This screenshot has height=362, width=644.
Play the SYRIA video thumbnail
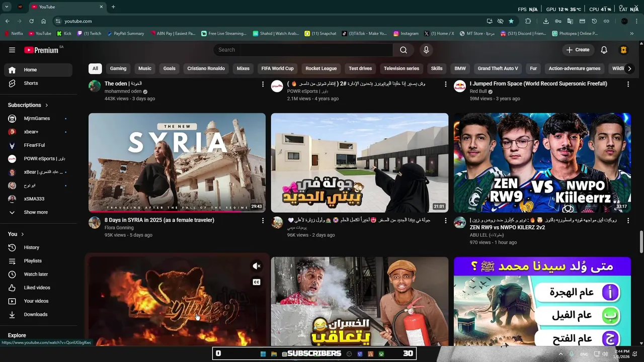[177, 162]
